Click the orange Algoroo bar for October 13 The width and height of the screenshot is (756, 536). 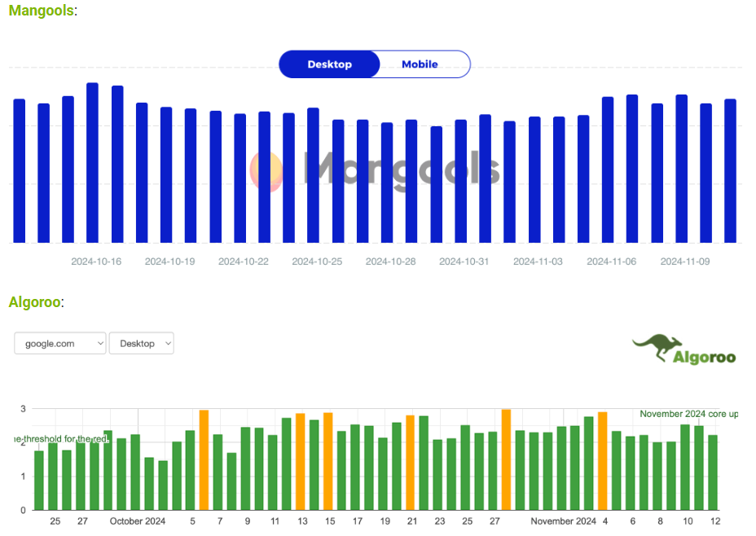click(x=301, y=461)
